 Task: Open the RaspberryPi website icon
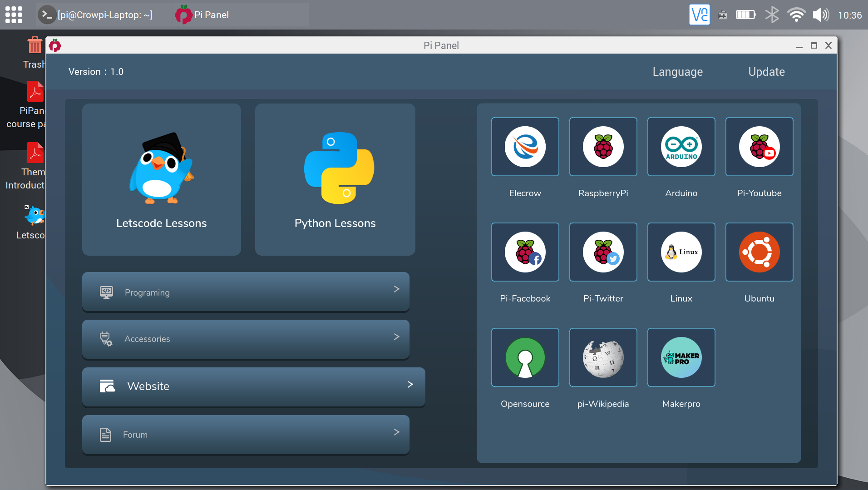point(603,147)
